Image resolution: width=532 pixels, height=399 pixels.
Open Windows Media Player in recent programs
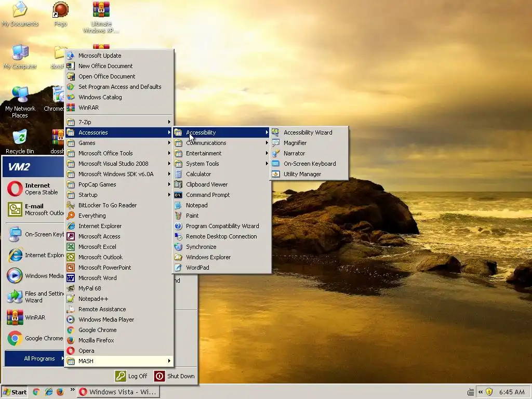(x=34, y=276)
